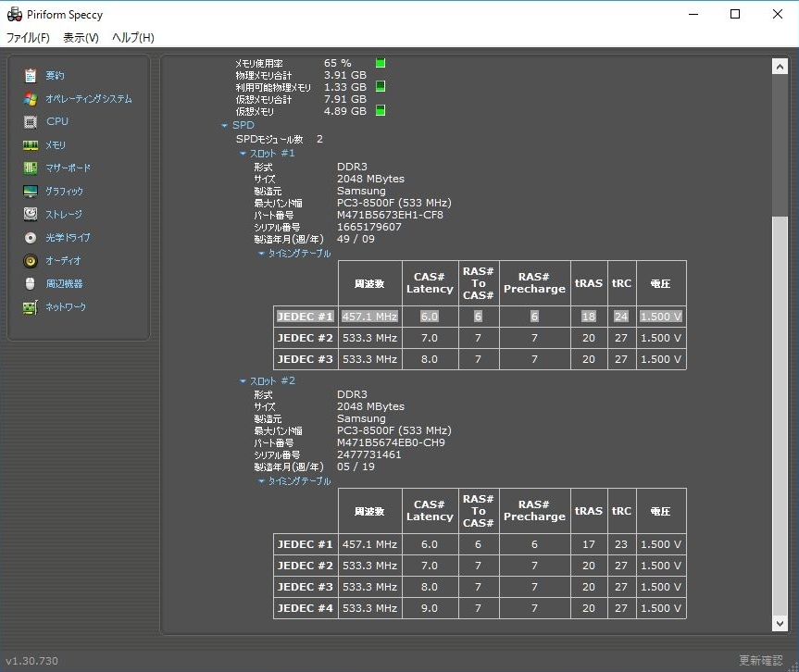Open the ヘルプ(H) menu
The height and width of the screenshot is (672, 799).
(x=133, y=38)
